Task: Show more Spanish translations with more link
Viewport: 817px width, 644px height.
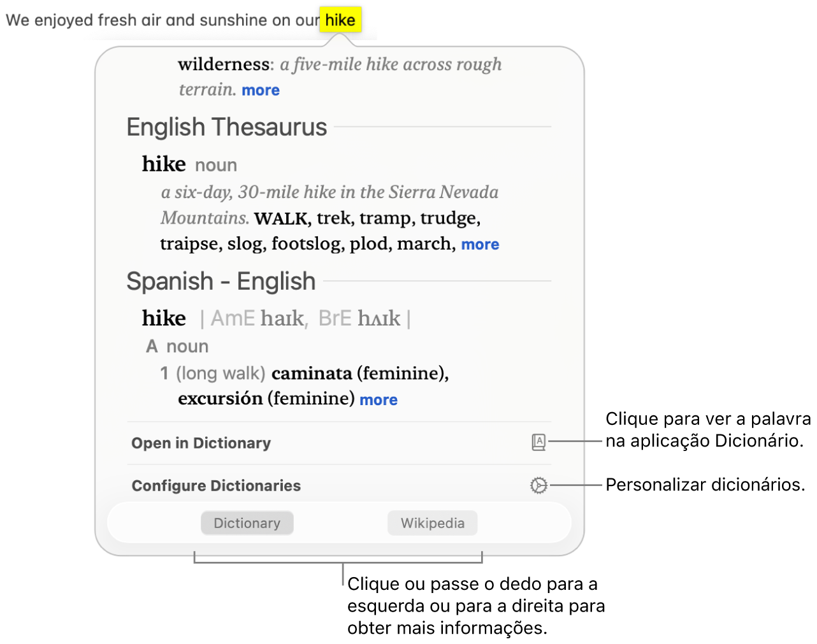Action: click(379, 399)
